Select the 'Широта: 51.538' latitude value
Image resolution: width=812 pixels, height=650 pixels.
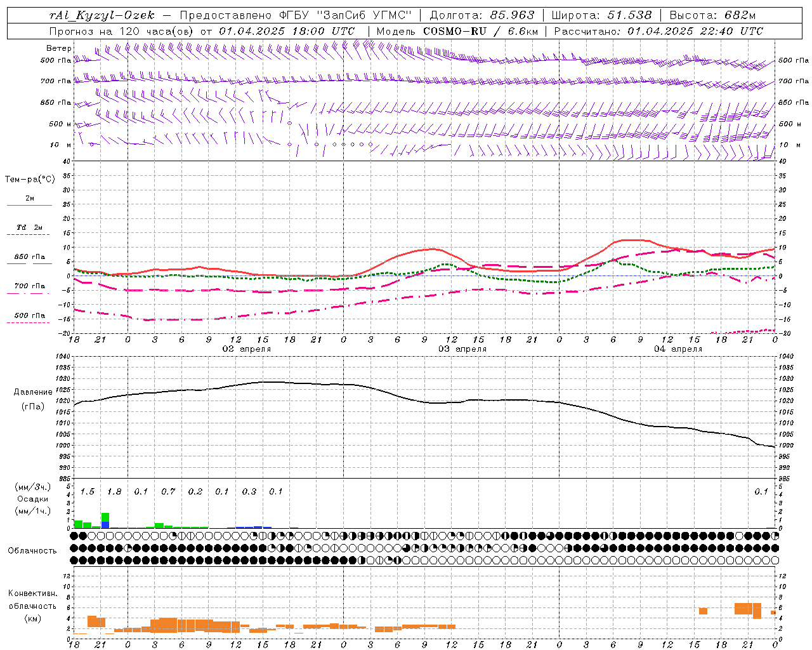(x=602, y=15)
